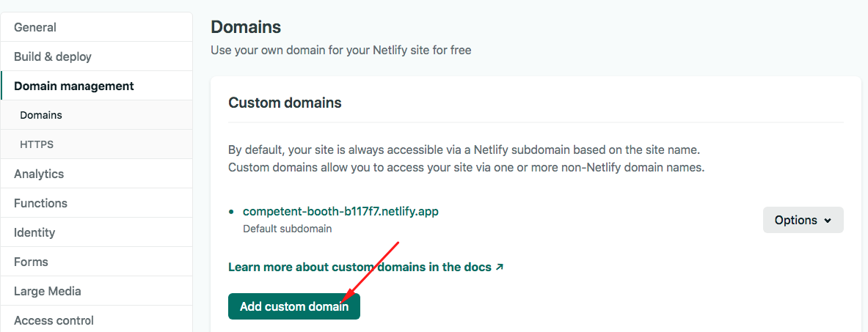Switch to Access control settings

point(54,320)
